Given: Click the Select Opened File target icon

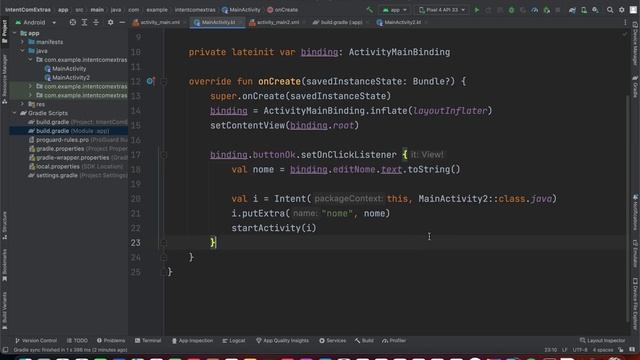Looking at the screenshot, I should point(73,22).
